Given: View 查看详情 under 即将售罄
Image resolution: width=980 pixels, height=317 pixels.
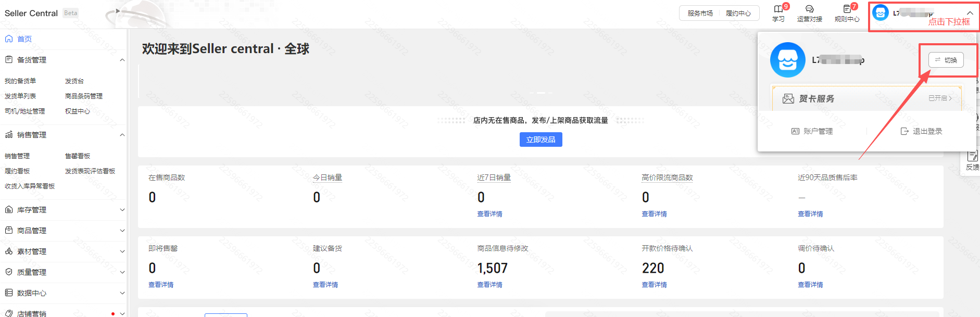Looking at the screenshot, I should [x=161, y=285].
